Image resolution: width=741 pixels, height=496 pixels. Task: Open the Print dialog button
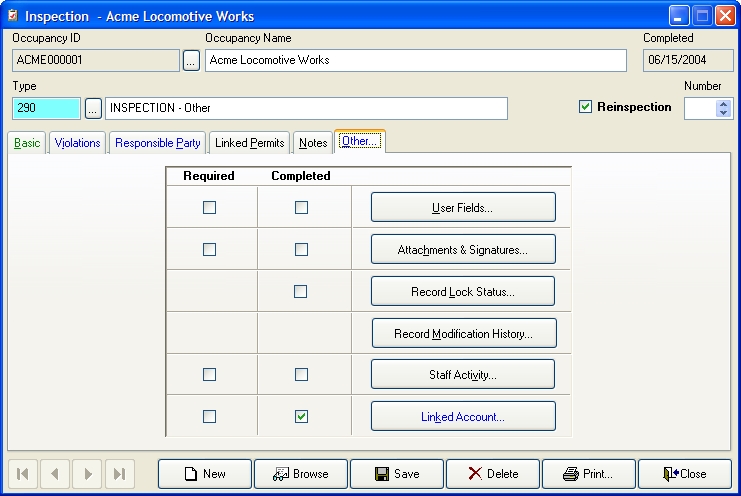pyautogui.click(x=589, y=474)
